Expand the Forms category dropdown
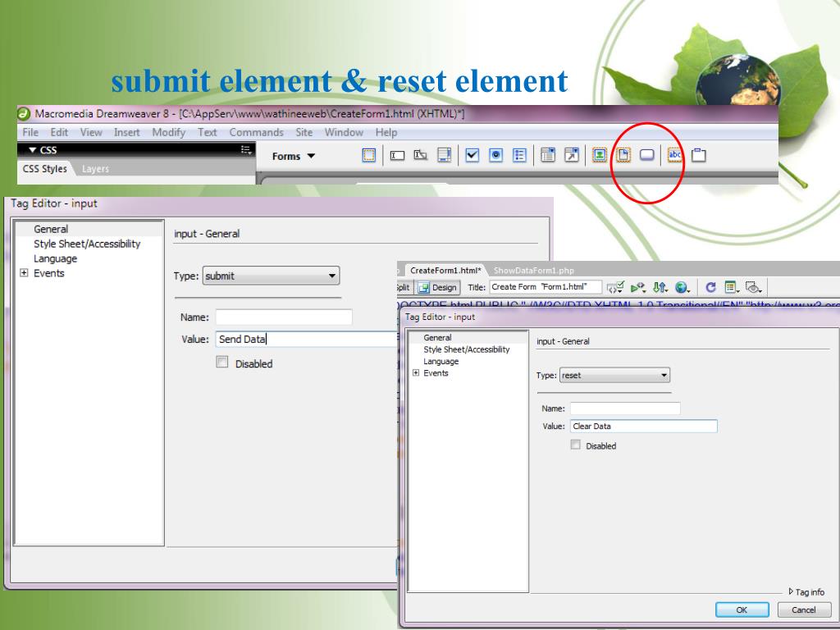Screen dimensions: 840x630 (x=294, y=156)
